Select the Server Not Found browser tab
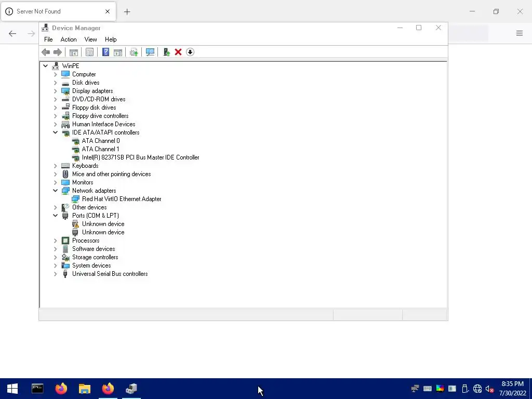This screenshot has height=399, width=532. coord(58,11)
